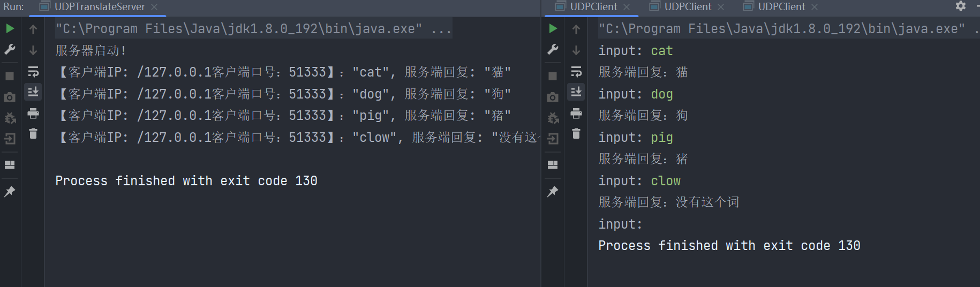The width and height of the screenshot is (980, 287).
Task: Dump threads camera icon in left panel
Action: pyautogui.click(x=10, y=97)
